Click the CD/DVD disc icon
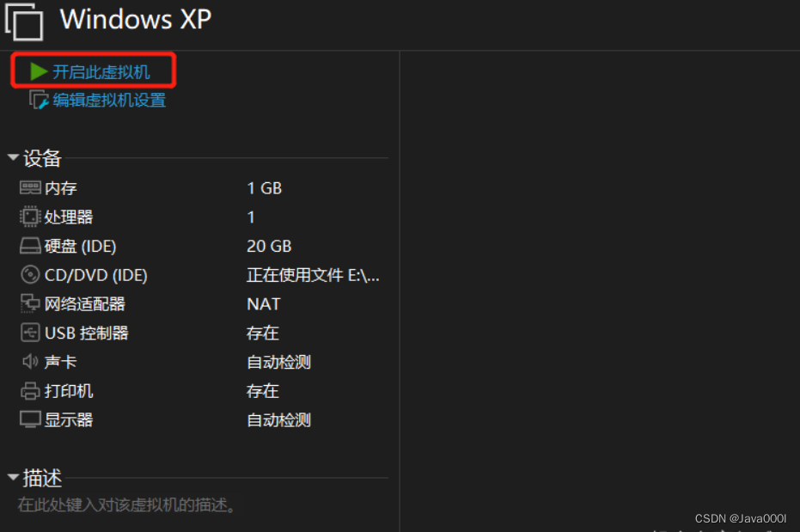 tap(30, 274)
